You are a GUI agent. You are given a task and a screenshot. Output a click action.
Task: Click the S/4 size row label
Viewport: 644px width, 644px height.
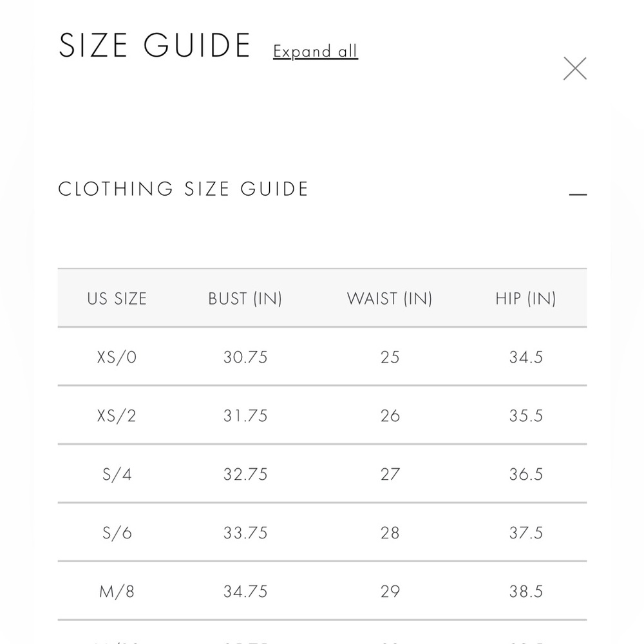pos(117,475)
